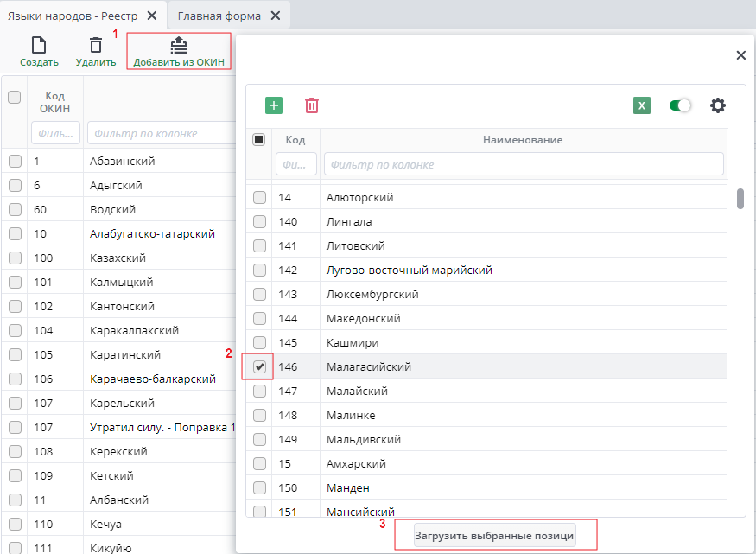Click Загрузить выбранные позиции button
The width and height of the screenshot is (756, 554).
coord(495,536)
